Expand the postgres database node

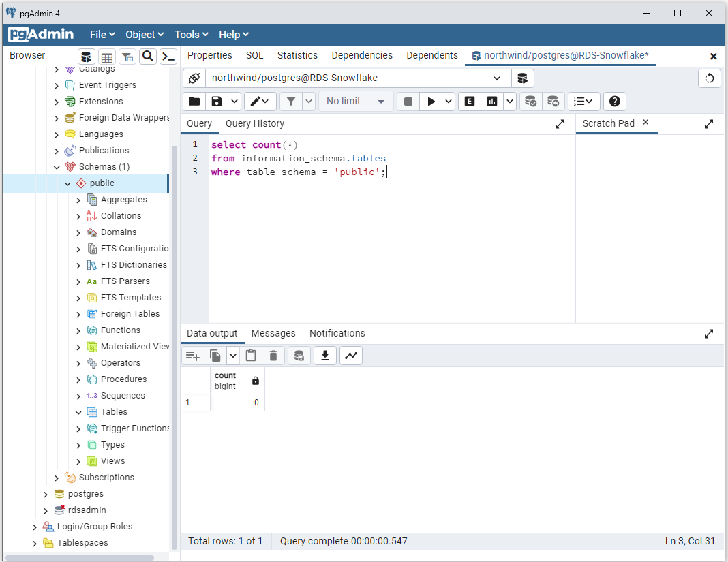46,495
